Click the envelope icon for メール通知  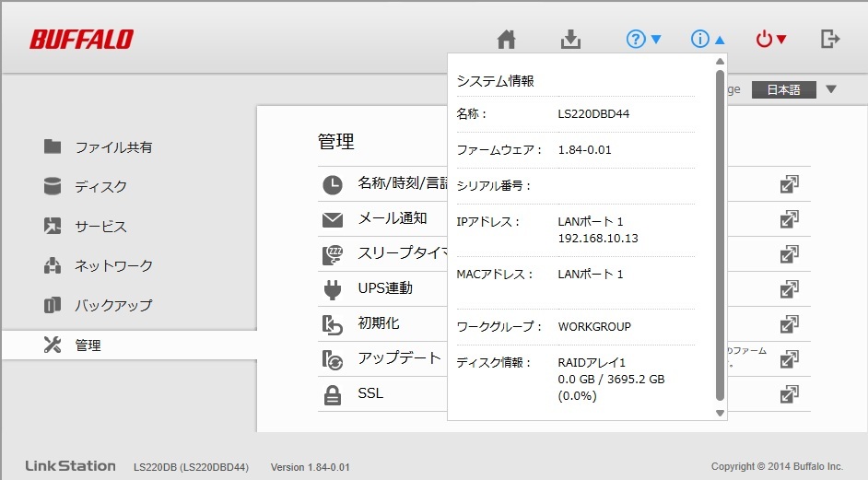point(333,219)
